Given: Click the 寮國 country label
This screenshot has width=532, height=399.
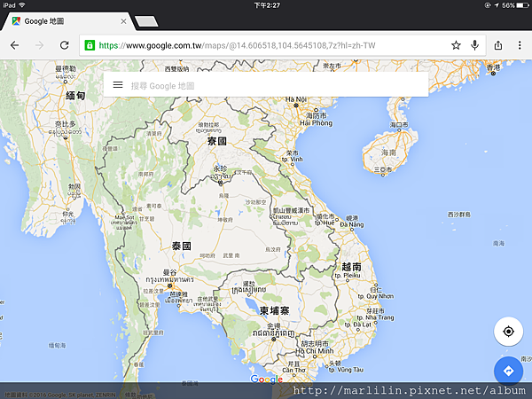Looking at the screenshot, I should [217, 141].
